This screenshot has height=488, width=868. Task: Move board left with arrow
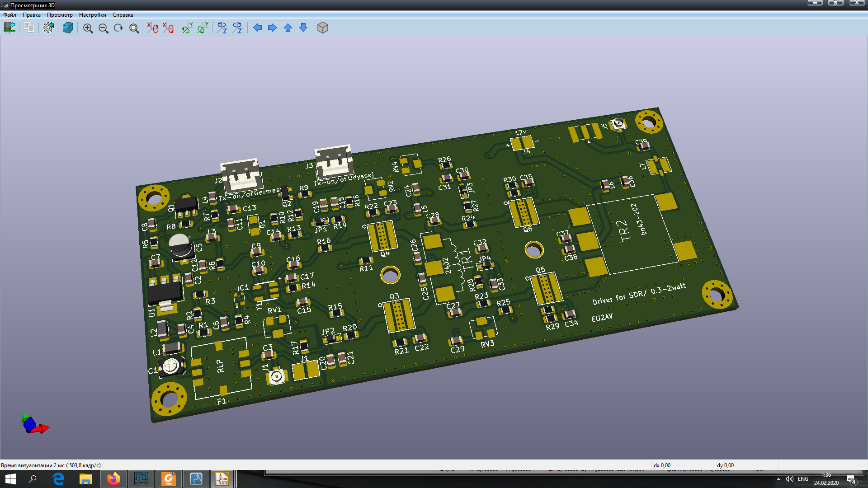257,28
